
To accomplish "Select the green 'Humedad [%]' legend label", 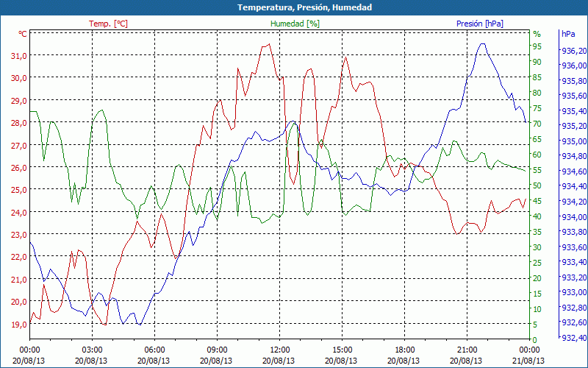I will click(x=295, y=24).
